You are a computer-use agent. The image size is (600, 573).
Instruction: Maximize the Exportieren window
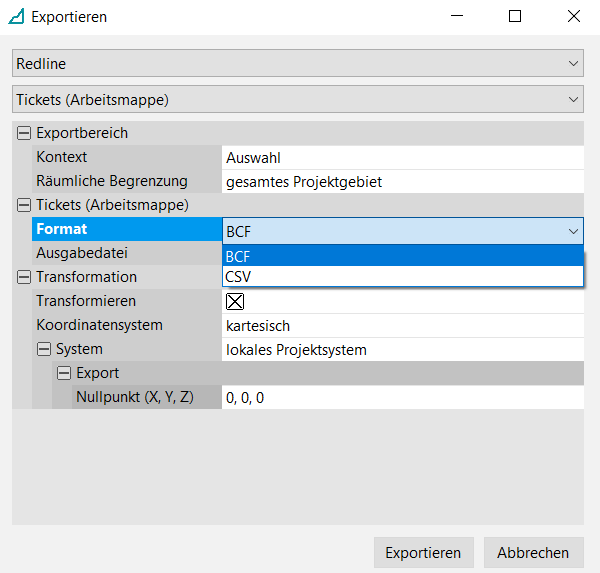[515, 17]
